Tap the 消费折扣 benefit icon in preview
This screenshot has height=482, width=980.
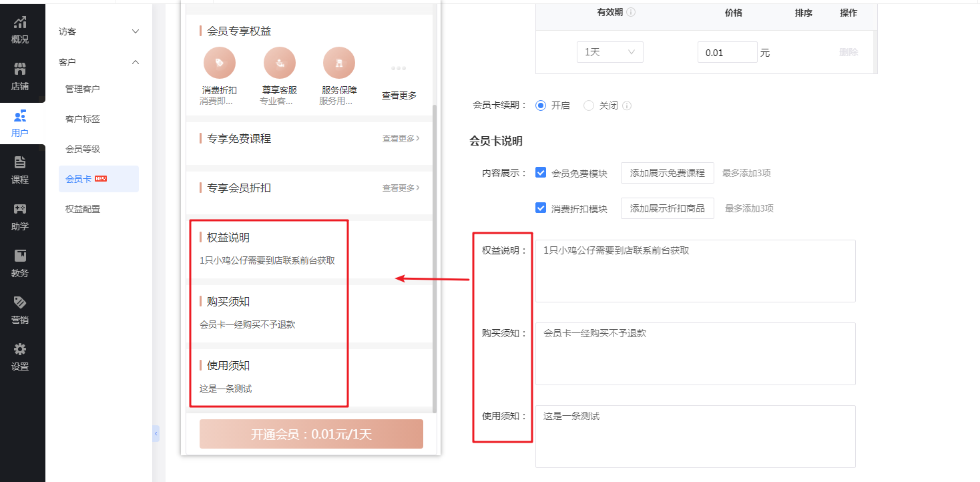pos(220,63)
